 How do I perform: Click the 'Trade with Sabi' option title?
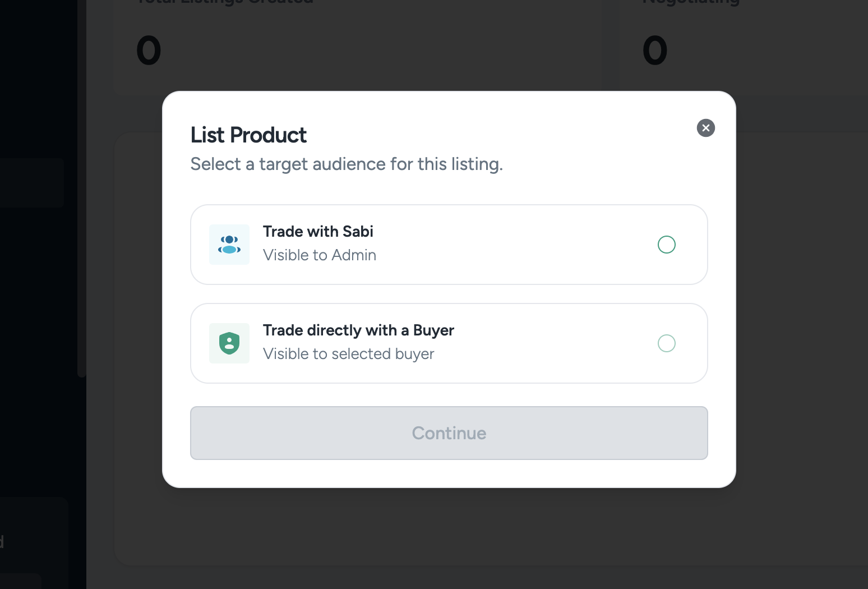coord(318,232)
